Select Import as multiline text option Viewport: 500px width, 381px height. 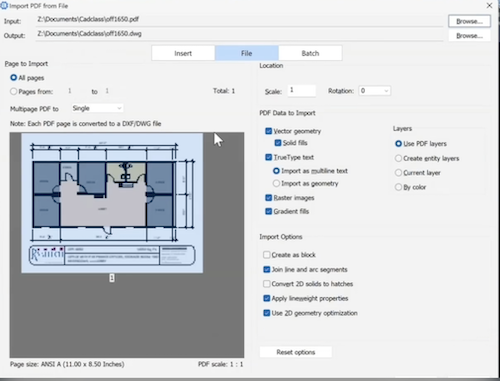(276, 171)
